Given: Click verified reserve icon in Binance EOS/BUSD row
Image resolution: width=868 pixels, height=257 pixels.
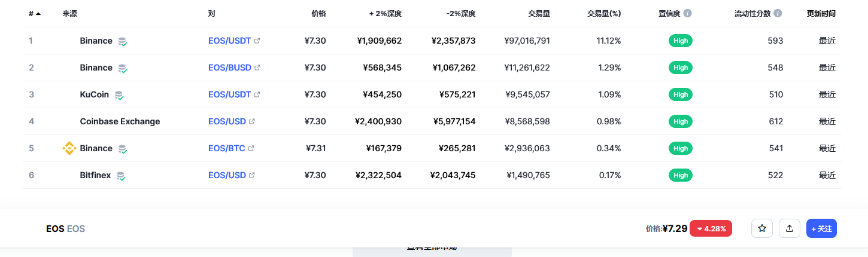Looking at the screenshot, I should (122, 68).
